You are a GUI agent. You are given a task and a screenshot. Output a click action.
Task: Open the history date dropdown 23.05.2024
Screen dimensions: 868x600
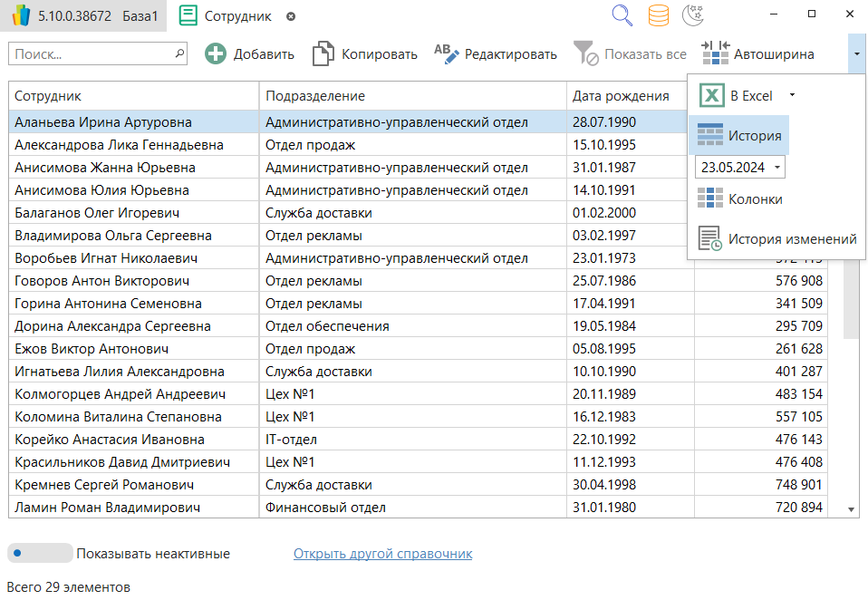coord(777,168)
